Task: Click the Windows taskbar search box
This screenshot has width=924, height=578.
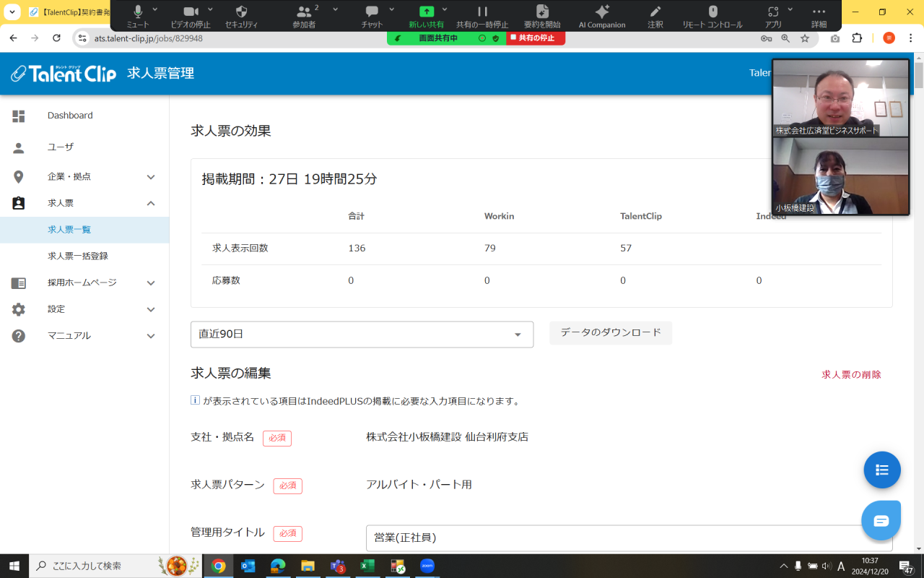Action: click(x=116, y=566)
